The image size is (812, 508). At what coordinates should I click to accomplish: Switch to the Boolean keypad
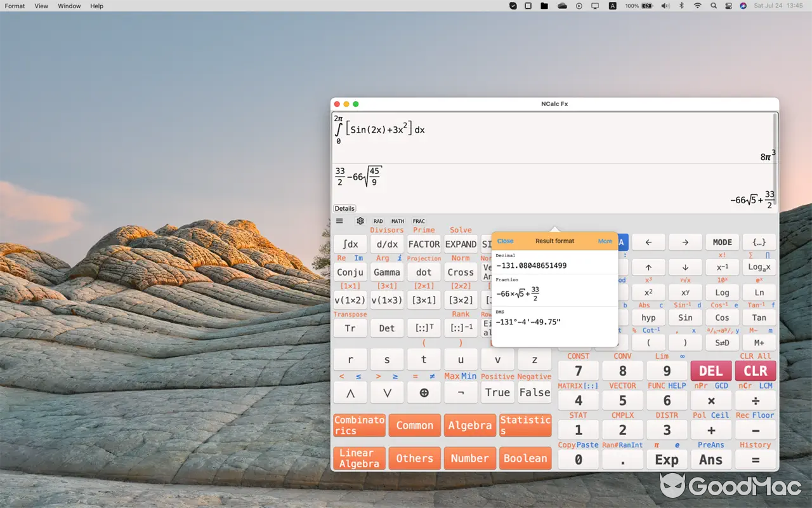(525, 458)
